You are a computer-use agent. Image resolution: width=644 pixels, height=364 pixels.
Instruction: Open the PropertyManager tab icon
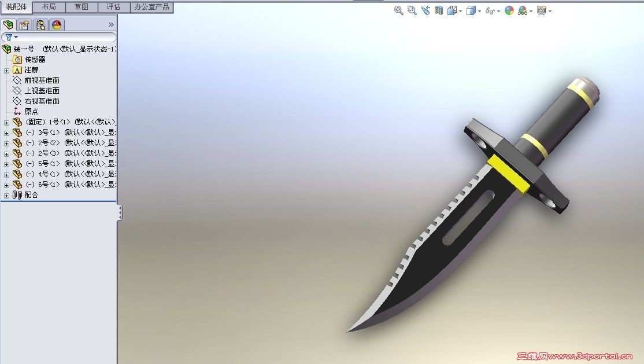[24, 25]
